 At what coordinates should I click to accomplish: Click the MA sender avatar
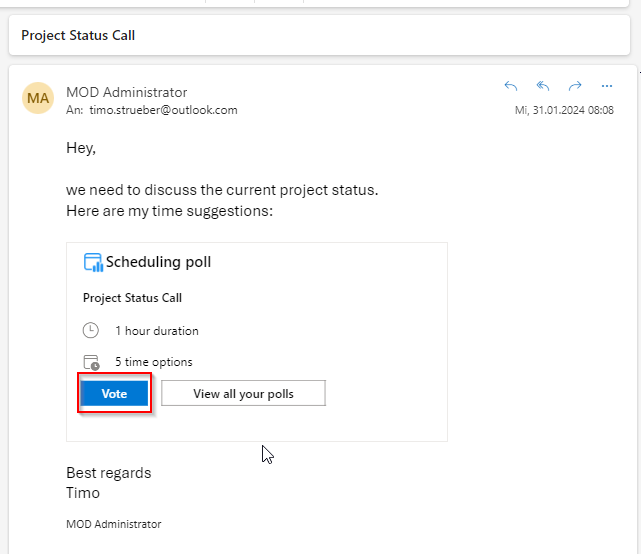click(38, 98)
